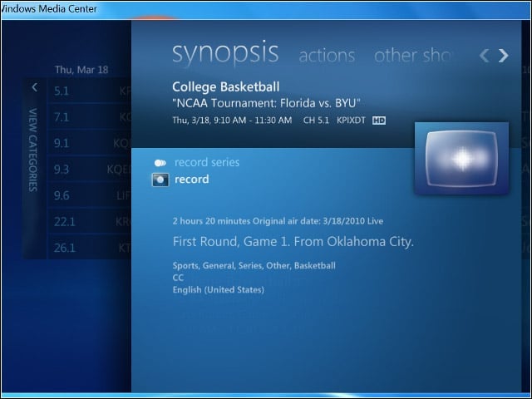This screenshot has height=399, width=532.
Task: Open the actions tab
Action: click(327, 56)
